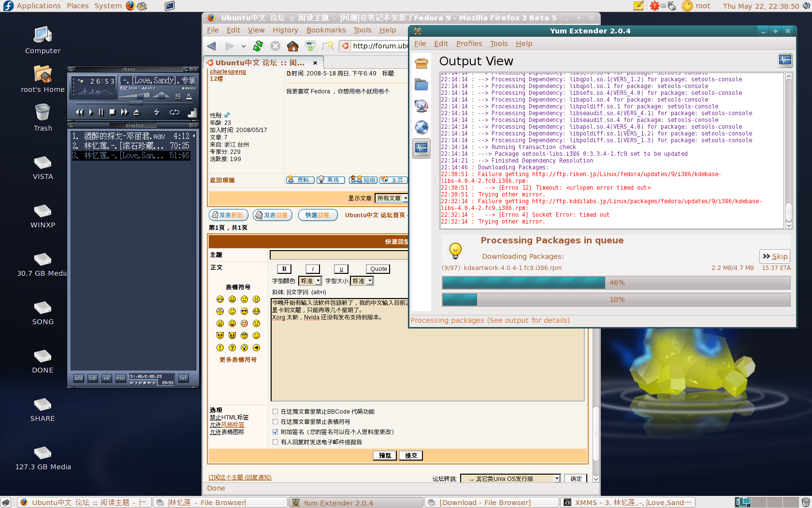This screenshot has width=812, height=508.
Task: Click 提交 submit button
Action: (411, 456)
